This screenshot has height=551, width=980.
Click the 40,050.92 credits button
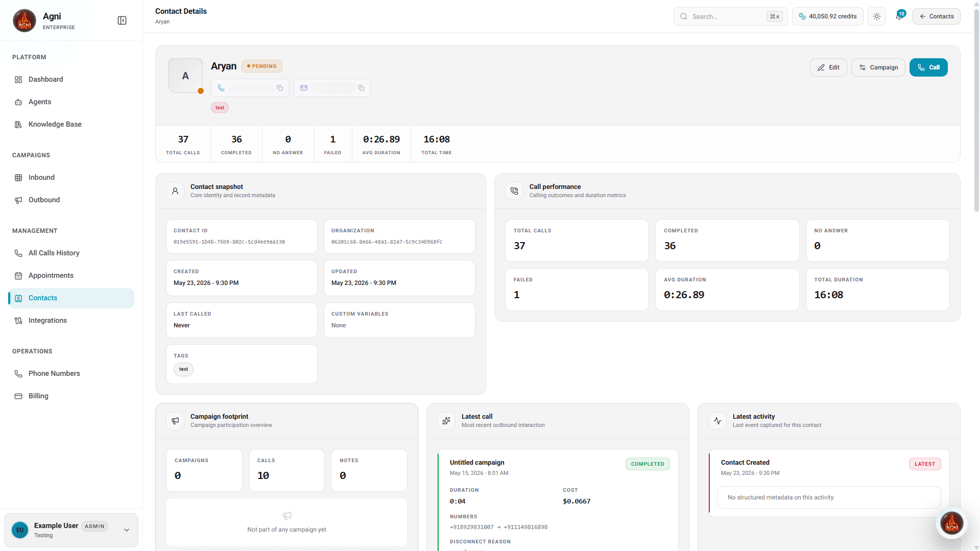[828, 16]
